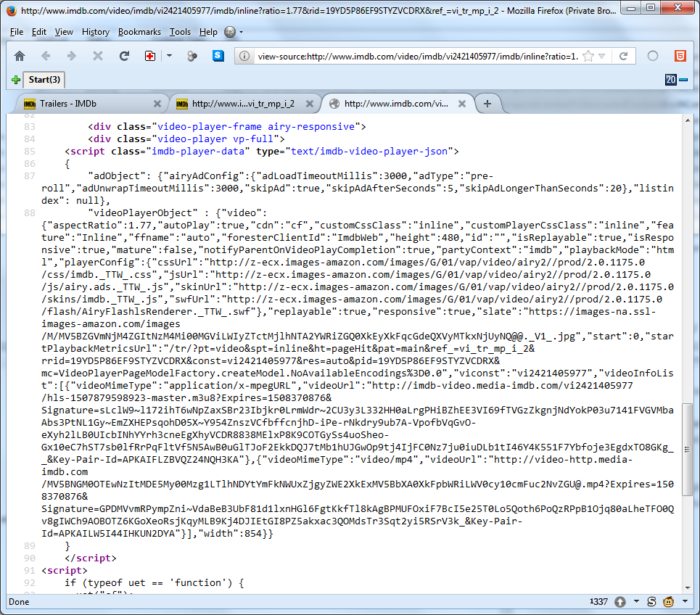Reload the page with toolbar reload icon

point(124,56)
